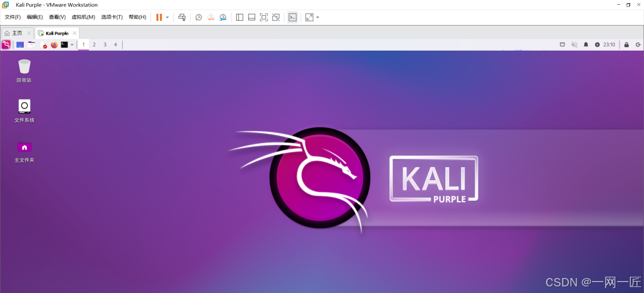644x293 pixels.
Task: Revert to previous snapshot icon
Action: [x=210, y=17]
